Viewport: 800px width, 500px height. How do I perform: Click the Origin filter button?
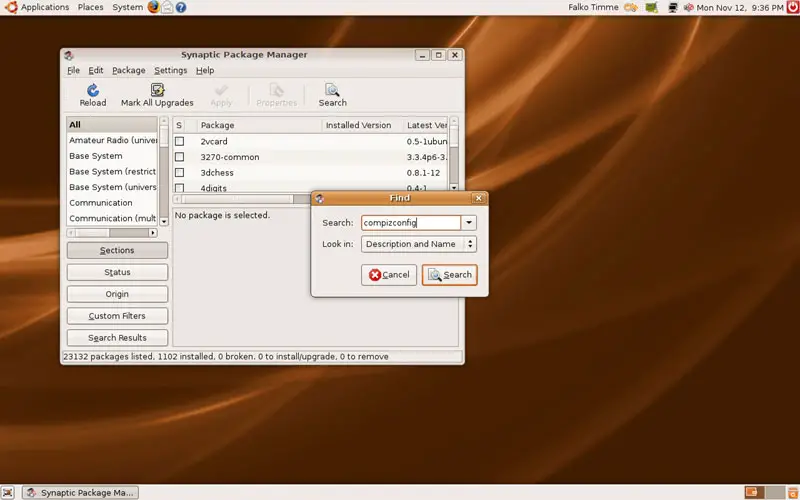(x=117, y=294)
